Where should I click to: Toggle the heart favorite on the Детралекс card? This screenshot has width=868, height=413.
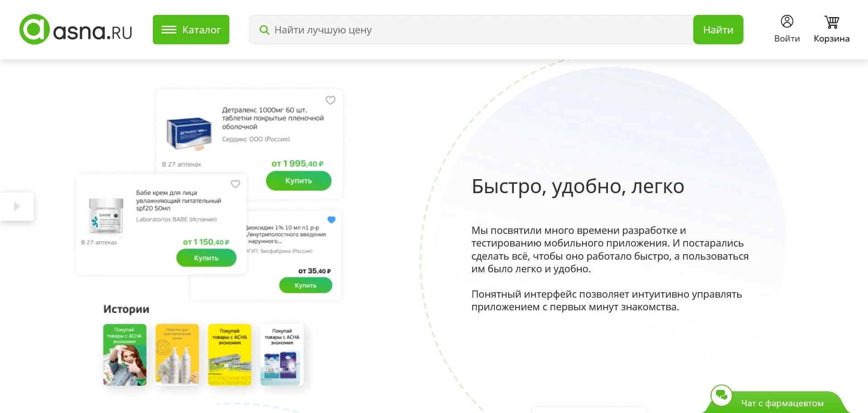(x=330, y=100)
